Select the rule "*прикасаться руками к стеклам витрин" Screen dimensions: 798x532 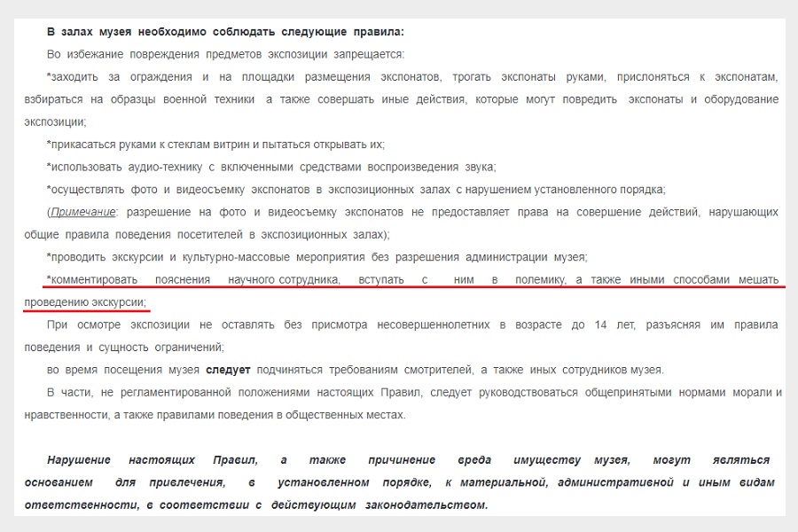point(215,145)
